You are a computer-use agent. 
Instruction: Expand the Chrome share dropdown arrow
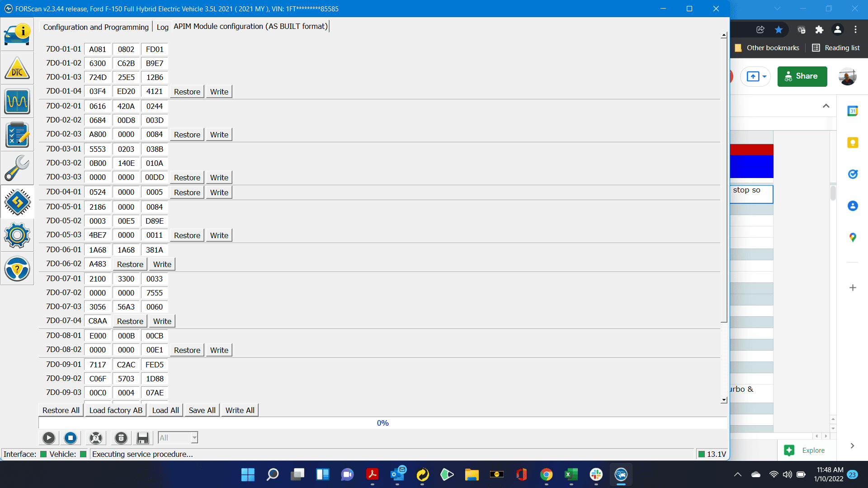pyautogui.click(x=764, y=76)
